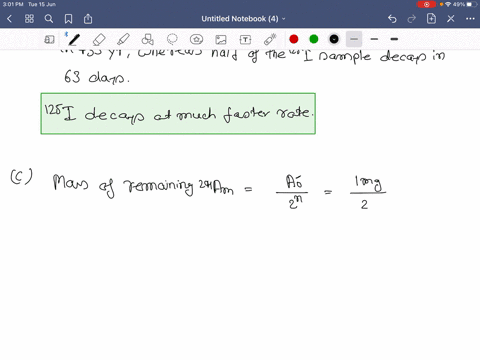Screen dimensions: 480x360
Task: Tap the '(c)' label on the page
Action: tap(21, 177)
